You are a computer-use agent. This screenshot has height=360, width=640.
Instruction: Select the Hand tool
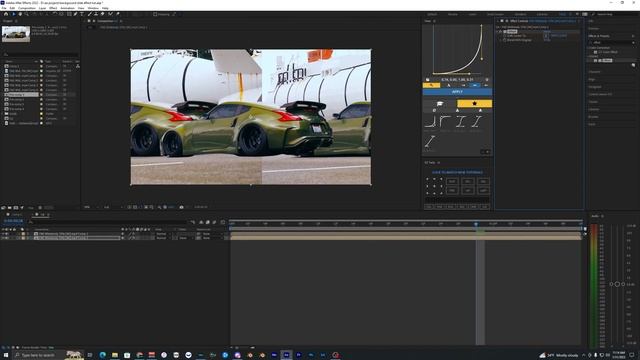(20, 14)
